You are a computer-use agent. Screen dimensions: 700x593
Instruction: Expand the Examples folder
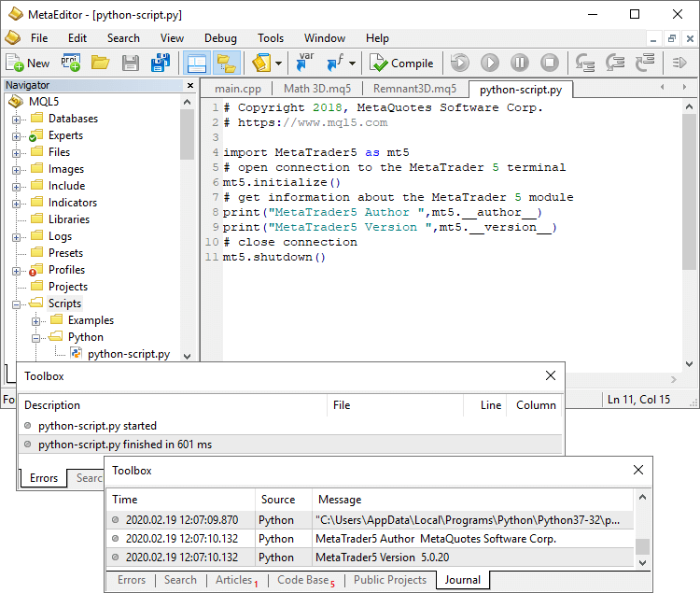pos(35,321)
